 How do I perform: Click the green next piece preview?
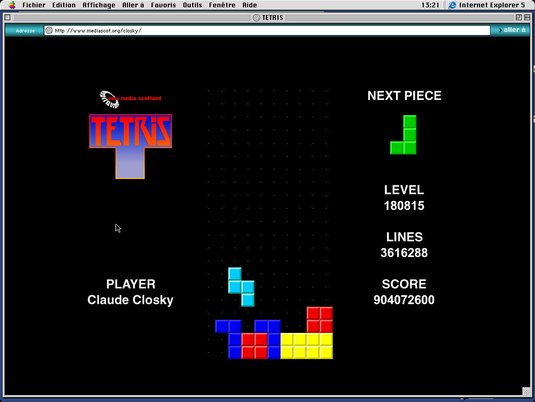403,135
